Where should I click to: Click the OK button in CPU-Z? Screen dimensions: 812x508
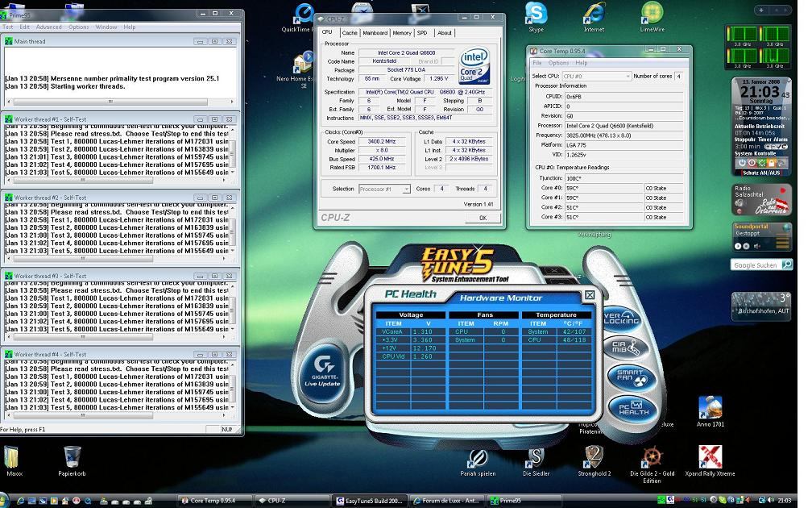pyautogui.click(x=483, y=218)
